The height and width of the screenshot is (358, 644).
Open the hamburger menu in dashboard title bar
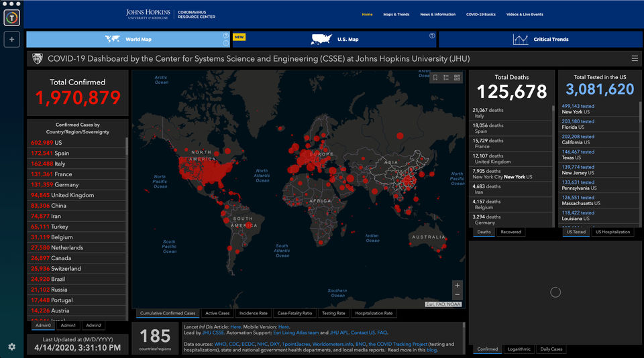635,59
